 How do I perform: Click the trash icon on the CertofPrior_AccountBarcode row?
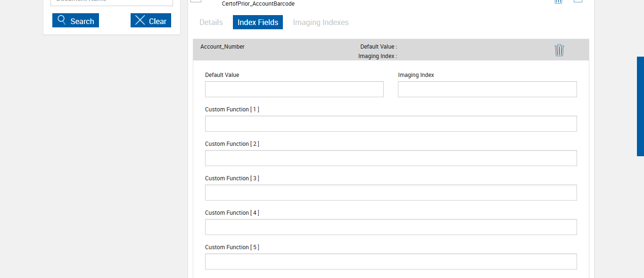(x=558, y=1)
